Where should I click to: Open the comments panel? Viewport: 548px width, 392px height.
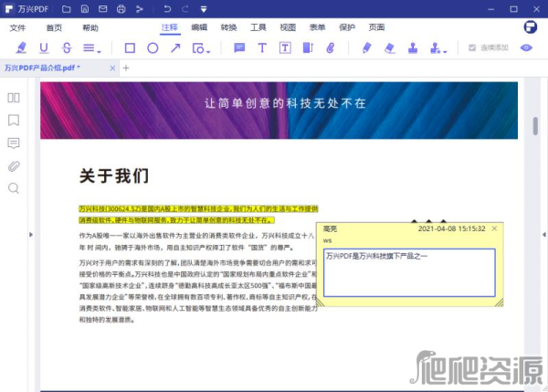click(14, 143)
